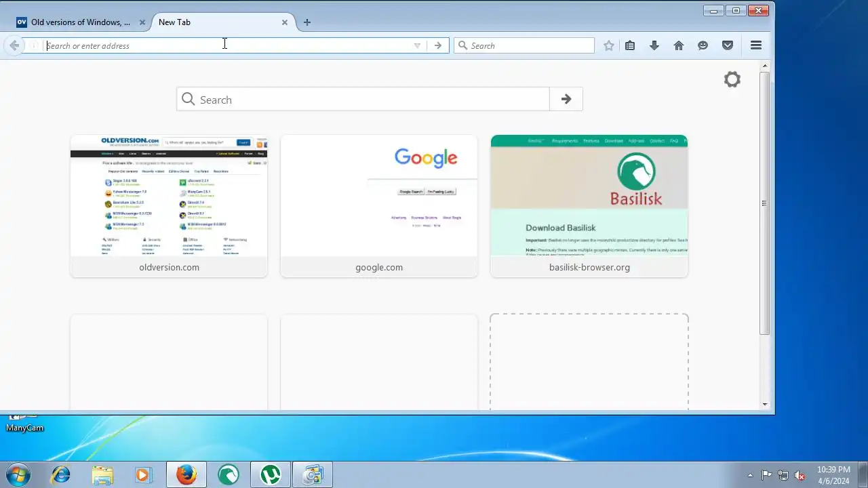The height and width of the screenshot is (488, 868).
Task: Click the oldversion.com tile label
Action: 169,267
